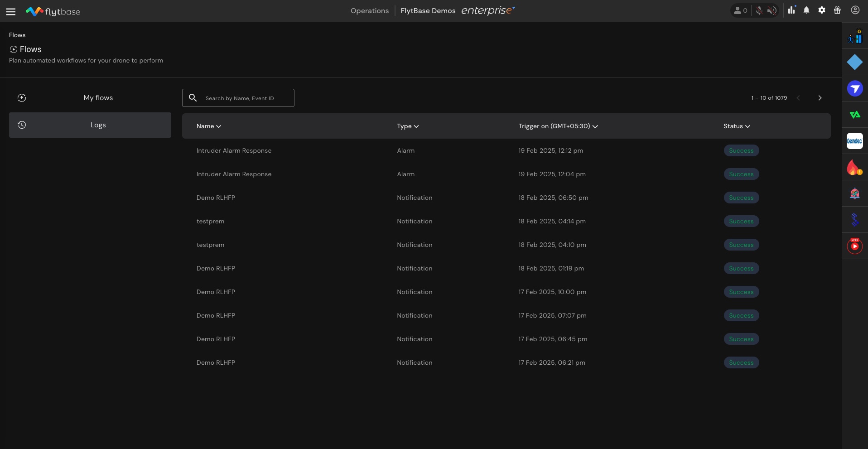Screen dimensions: 868x449
Task: Toggle the muted speaker audio
Action: pyautogui.click(x=772, y=10)
